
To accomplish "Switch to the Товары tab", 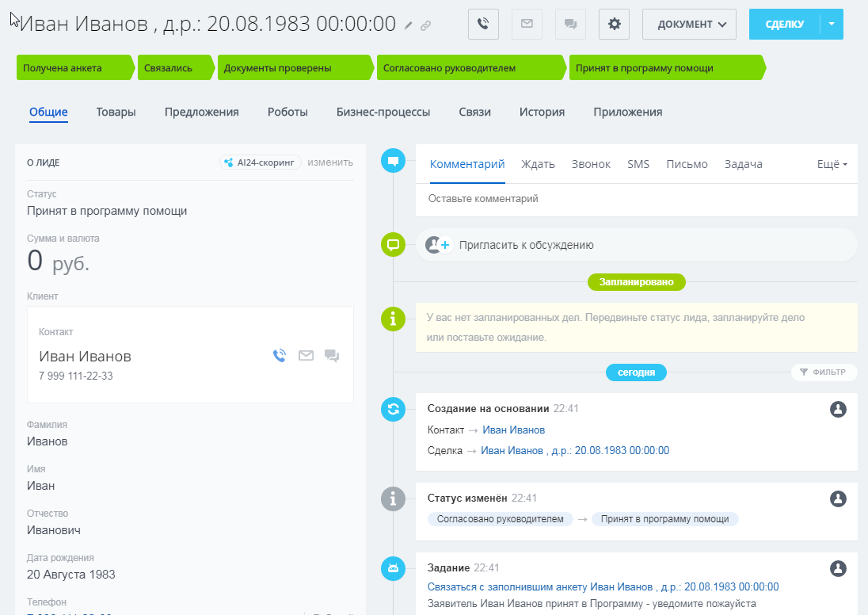I will [116, 112].
